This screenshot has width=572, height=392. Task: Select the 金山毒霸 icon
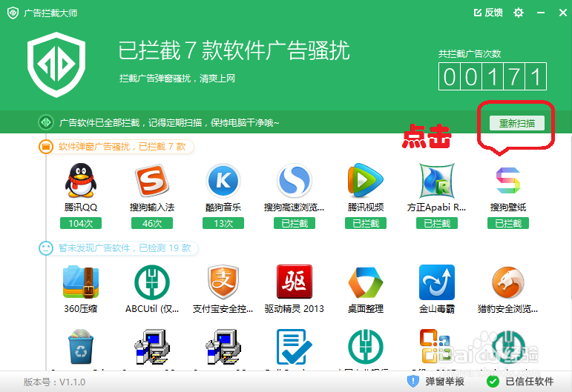437,282
